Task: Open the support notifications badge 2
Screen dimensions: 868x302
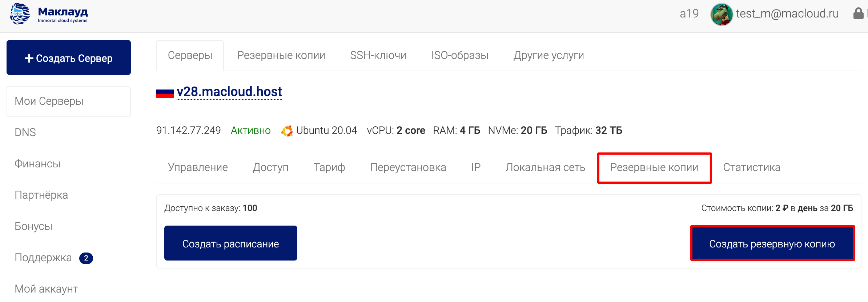Action: (86, 258)
